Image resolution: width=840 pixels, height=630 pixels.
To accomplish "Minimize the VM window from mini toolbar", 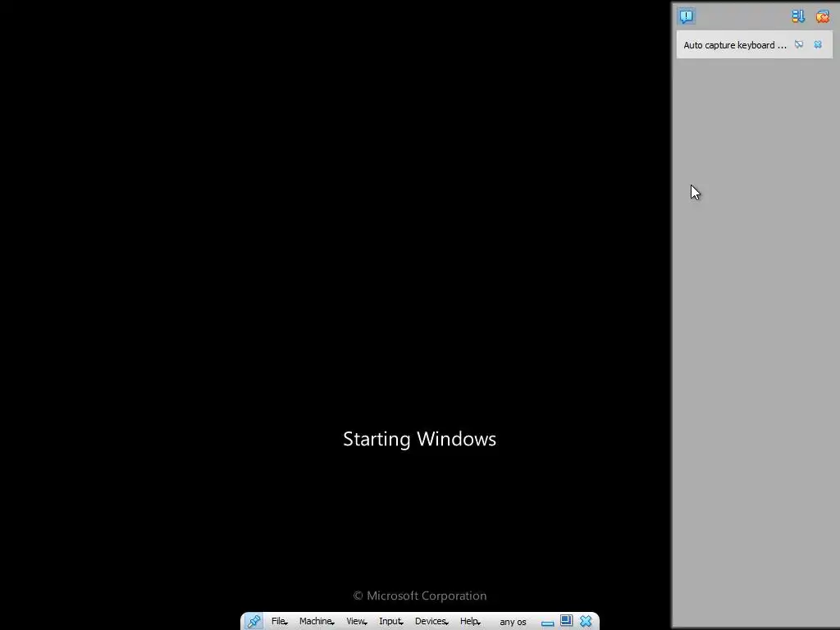I will (x=547, y=622).
